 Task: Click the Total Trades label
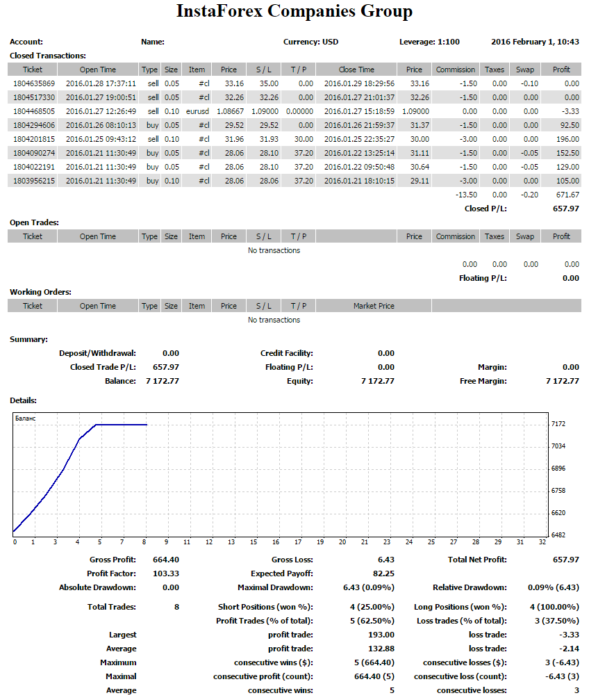click(112, 607)
